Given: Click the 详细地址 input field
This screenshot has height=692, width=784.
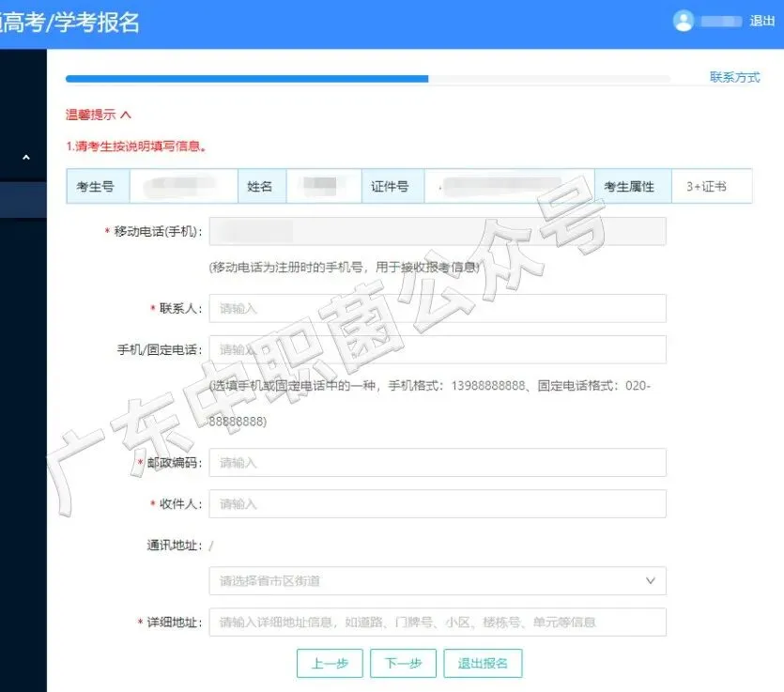Looking at the screenshot, I should coord(438,622).
